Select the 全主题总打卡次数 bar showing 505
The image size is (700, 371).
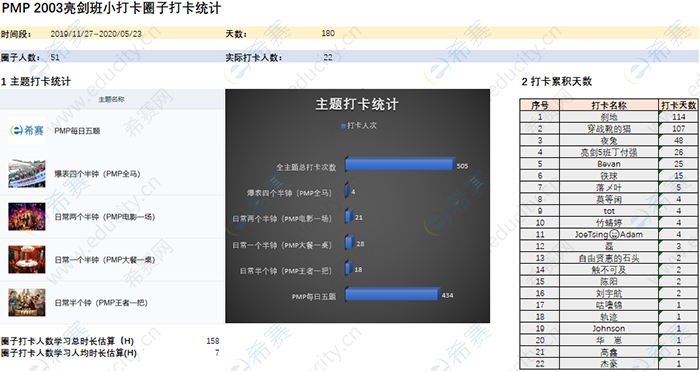point(400,164)
